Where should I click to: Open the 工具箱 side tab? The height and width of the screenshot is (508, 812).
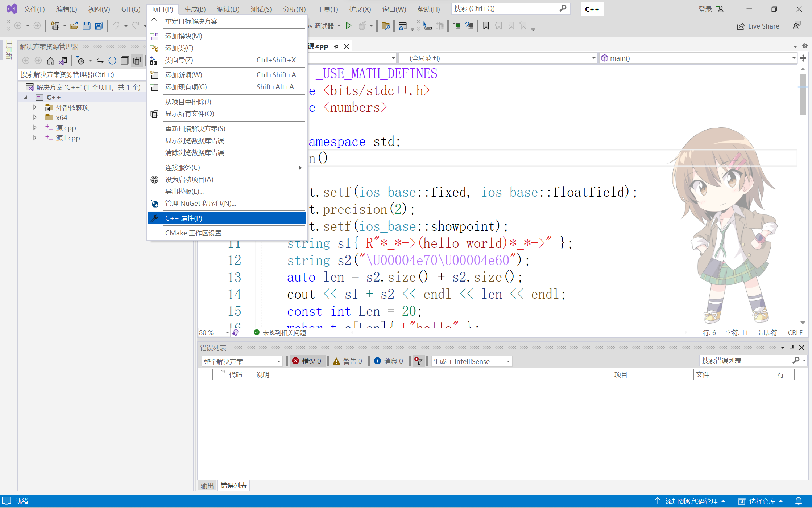[x=9, y=50]
